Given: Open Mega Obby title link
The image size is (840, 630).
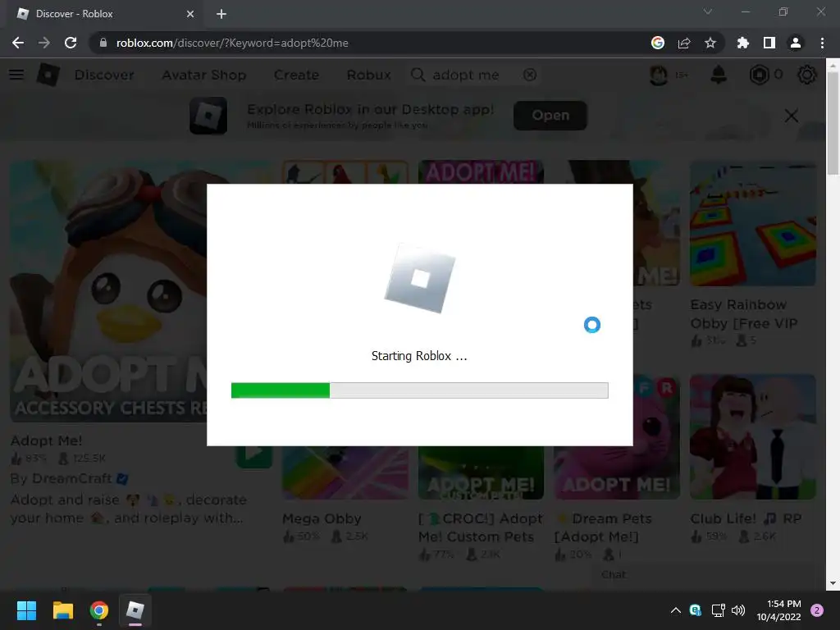Looking at the screenshot, I should tap(322, 518).
